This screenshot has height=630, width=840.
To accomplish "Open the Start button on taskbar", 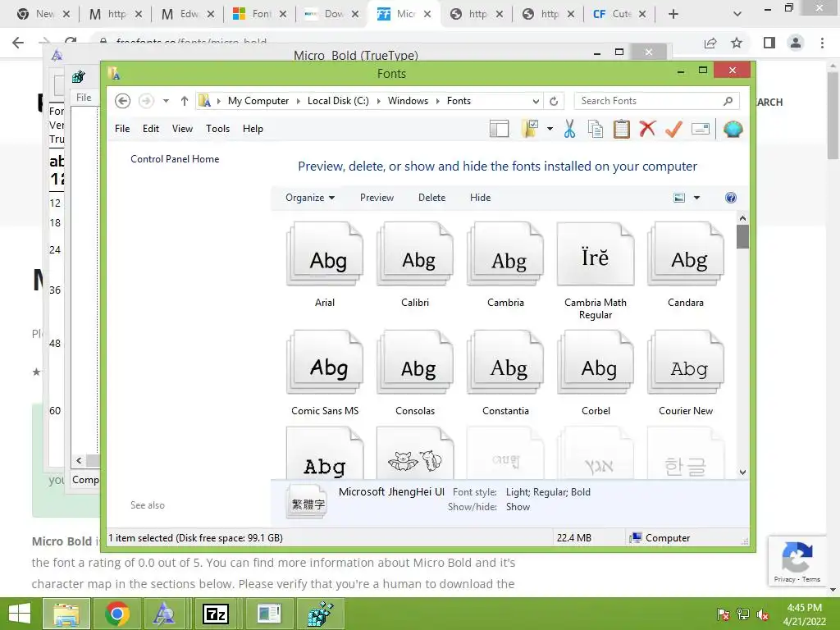I will click(20, 614).
